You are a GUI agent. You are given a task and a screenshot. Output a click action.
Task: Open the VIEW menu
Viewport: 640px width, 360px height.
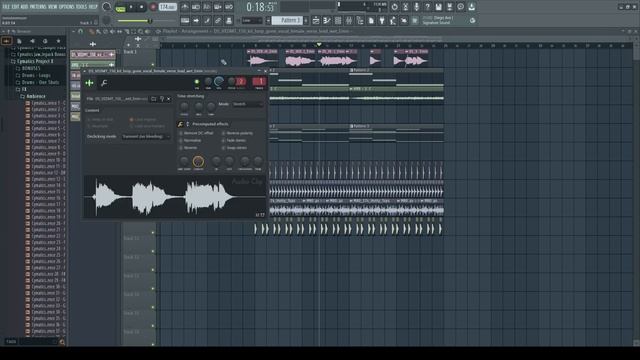tap(53, 7)
